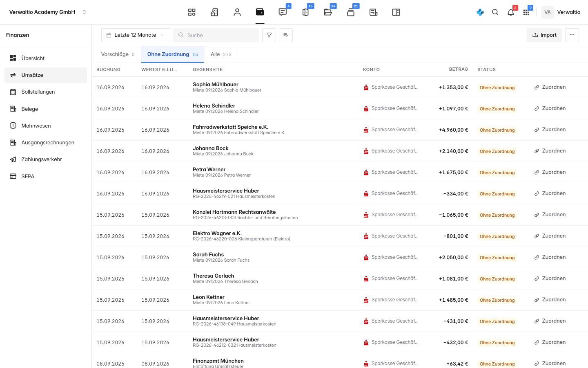Screen dimensions: 588x368
Task: Click Zuordnen for Kanzlei Hartmann Rechtsanwälte
Action: click(550, 215)
